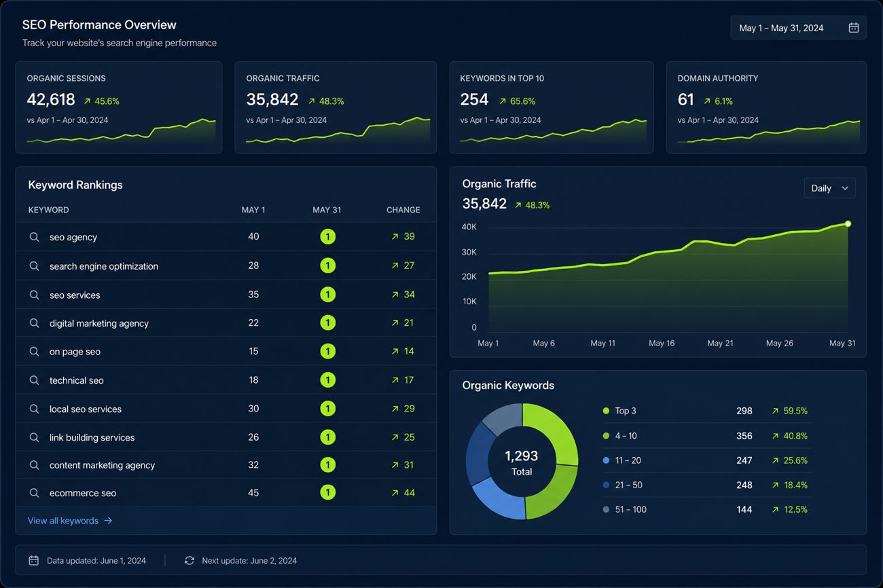Click the up arrow beside 6.1% on Domain Authority
This screenshot has height=588, width=883.
[x=707, y=101]
